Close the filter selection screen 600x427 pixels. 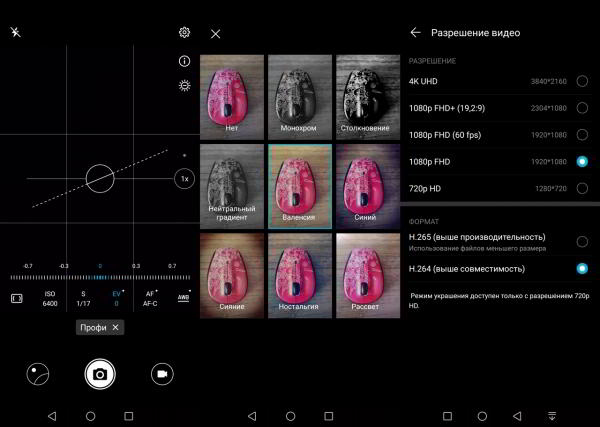point(216,34)
